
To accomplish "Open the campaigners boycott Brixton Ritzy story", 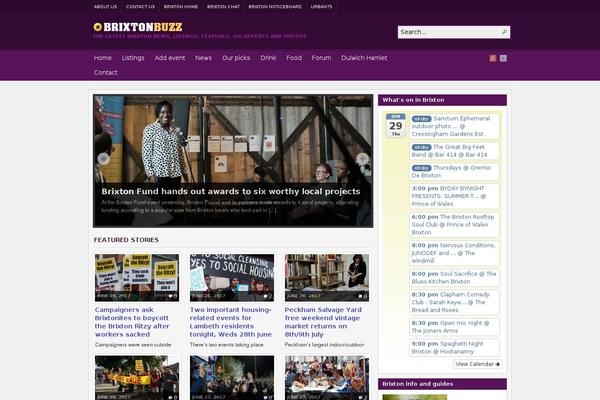I will [x=132, y=322].
